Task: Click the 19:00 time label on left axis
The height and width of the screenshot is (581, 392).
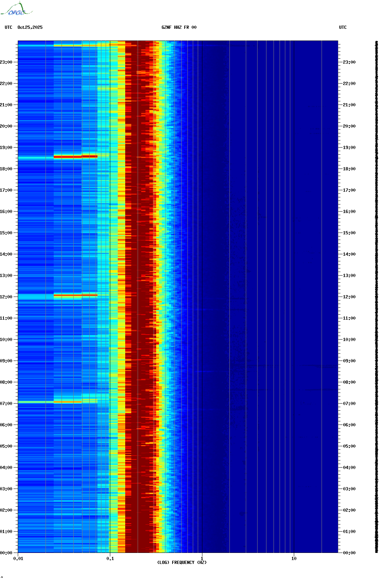Action: tap(6, 148)
